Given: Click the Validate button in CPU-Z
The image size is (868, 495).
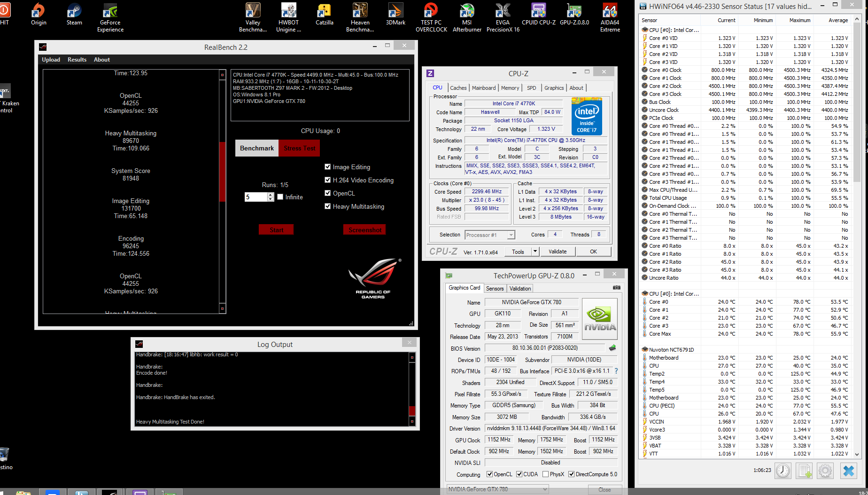Looking at the screenshot, I should (558, 251).
